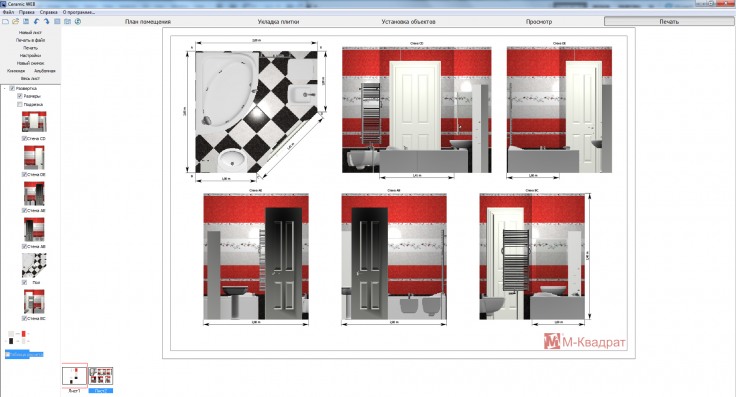Select the checkered floor thumbnail in sidebar
This screenshot has width=736, height=397.
pyautogui.click(x=34, y=266)
